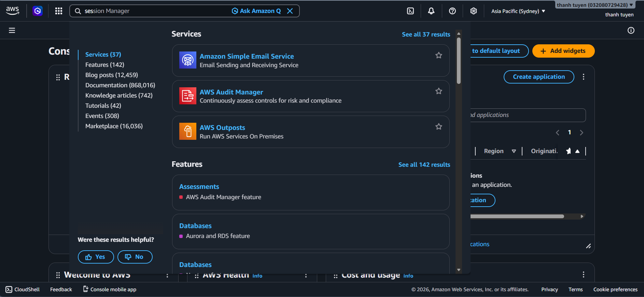
Task: Click See all 142 results link
Action: [x=424, y=165]
